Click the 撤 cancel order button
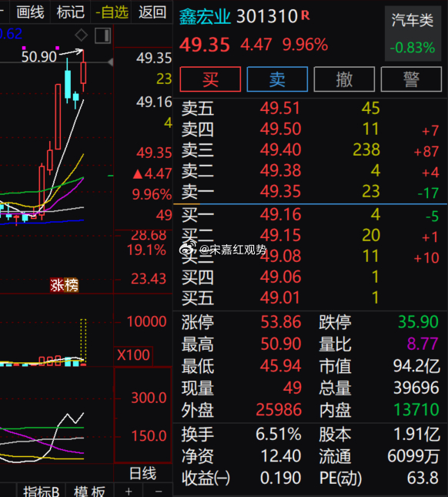This screenshot has height=497, width=448. coord(344,79)
